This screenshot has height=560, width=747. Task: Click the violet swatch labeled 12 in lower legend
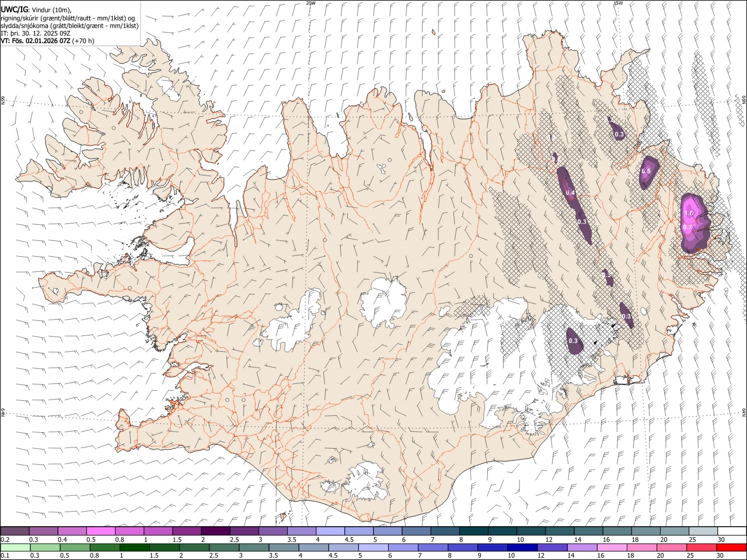[x=551, y=547]
